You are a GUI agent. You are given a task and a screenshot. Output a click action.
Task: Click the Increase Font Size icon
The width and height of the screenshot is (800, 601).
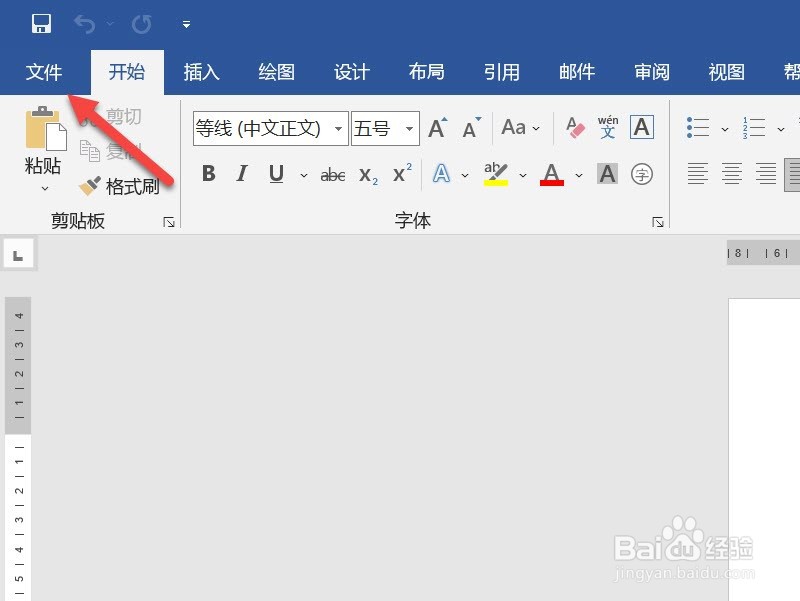point(438,128)
